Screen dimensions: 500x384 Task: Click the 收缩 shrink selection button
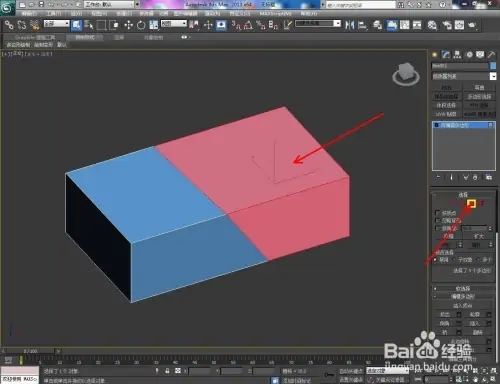[x=448, y=236]
